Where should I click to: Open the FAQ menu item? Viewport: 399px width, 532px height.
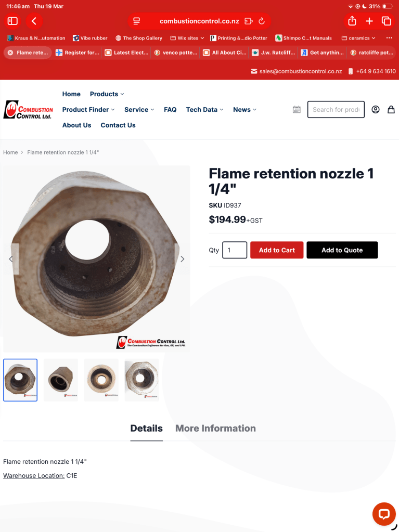click(x=170, y=110)
